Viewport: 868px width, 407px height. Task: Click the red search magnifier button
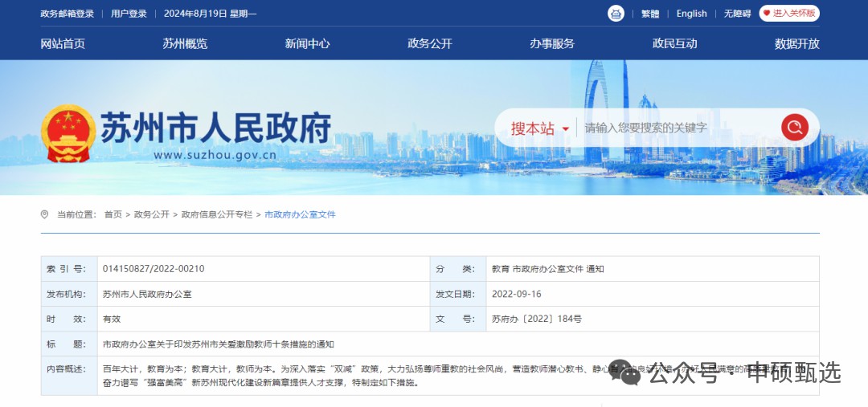point(794,127)
